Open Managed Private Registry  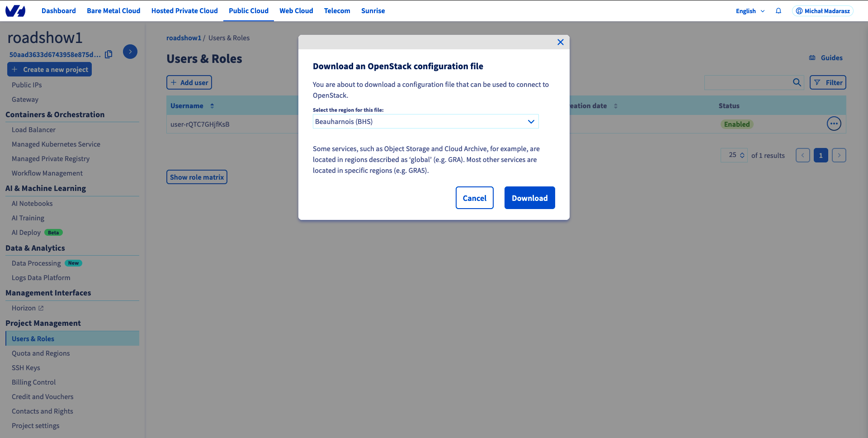tap(51, 158)
